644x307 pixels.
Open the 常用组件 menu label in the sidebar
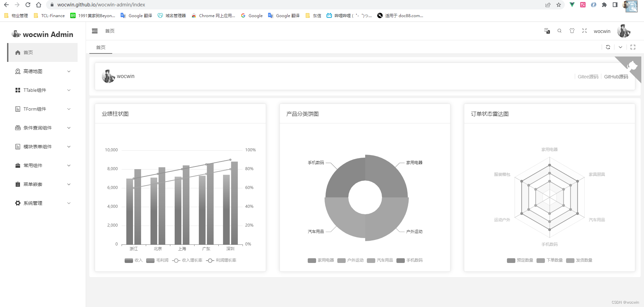click(33, 165)
